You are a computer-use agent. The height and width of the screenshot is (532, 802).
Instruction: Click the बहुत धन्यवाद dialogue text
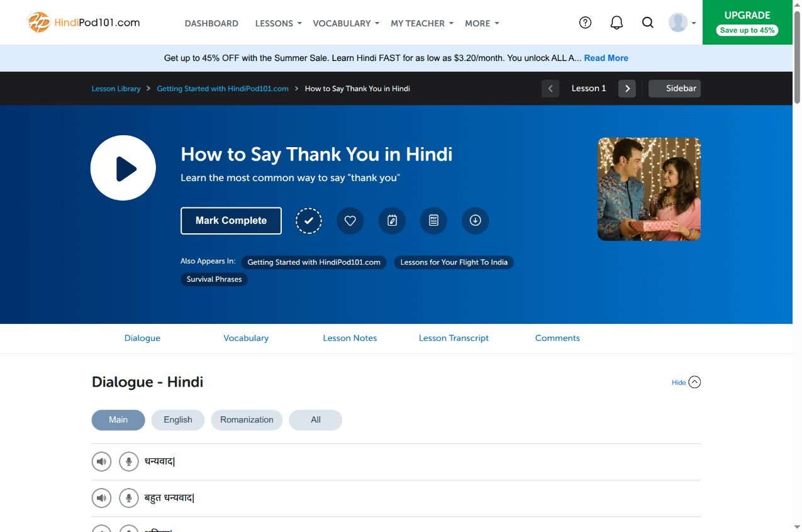tap(170, 499)
